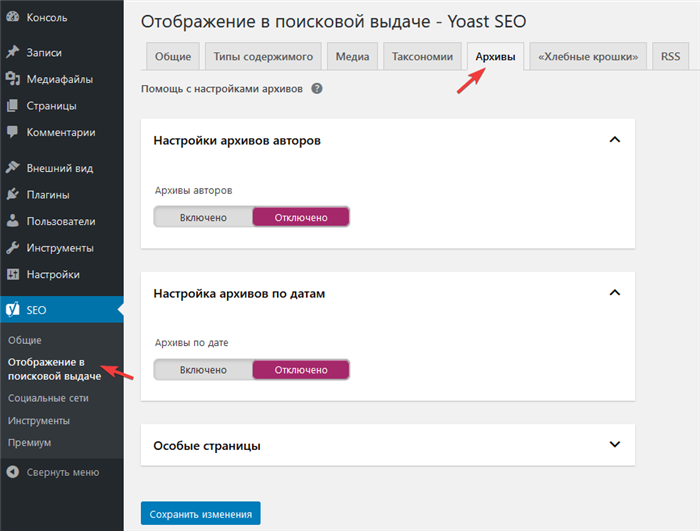Open the Медиафайлы menu item

pos(62,79)
